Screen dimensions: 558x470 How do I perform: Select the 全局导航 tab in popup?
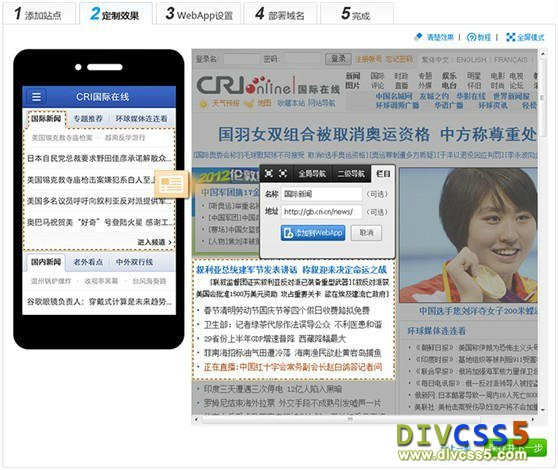point(312,174)
